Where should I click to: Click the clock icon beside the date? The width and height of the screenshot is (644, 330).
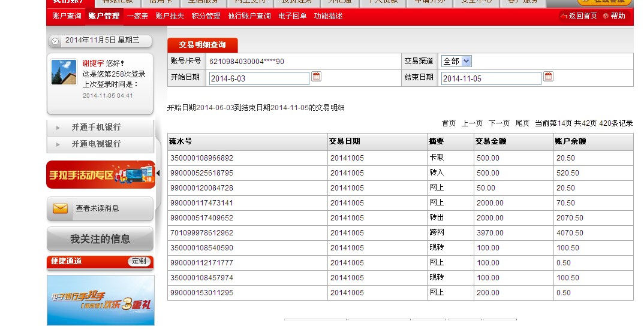[55, 41]
